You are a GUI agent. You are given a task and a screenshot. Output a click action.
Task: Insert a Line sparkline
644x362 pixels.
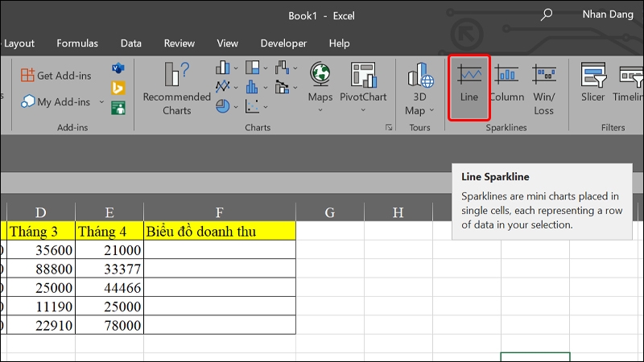pyautogui.click(x=469, y=88)
